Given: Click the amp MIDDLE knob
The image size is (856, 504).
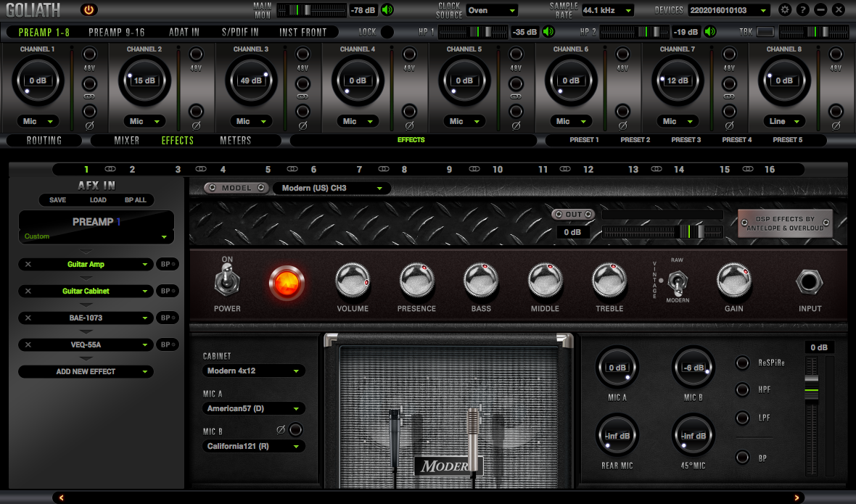Looking at the screenshot, I should click(545, 281).
